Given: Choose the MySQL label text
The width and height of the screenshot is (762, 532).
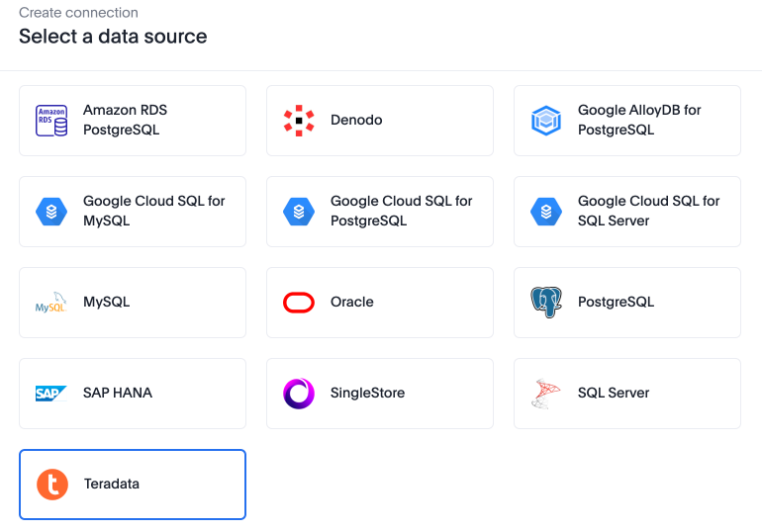Looking at the screenshot, I should (107, 302).
